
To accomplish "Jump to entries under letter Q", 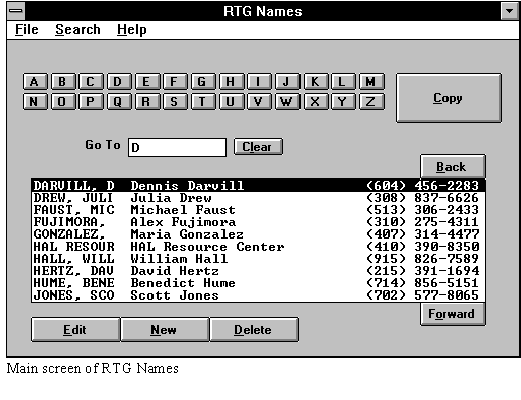I will pos(119,102).
